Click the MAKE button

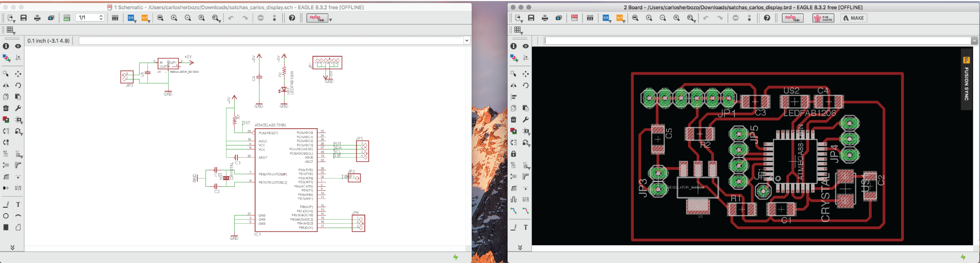tap(854, 18)
